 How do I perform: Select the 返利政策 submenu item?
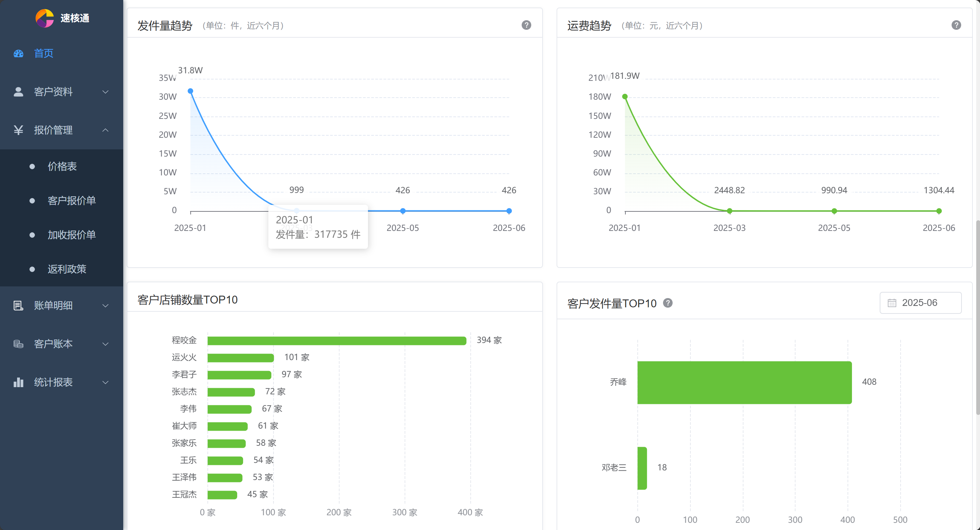[x=66, y=269]
